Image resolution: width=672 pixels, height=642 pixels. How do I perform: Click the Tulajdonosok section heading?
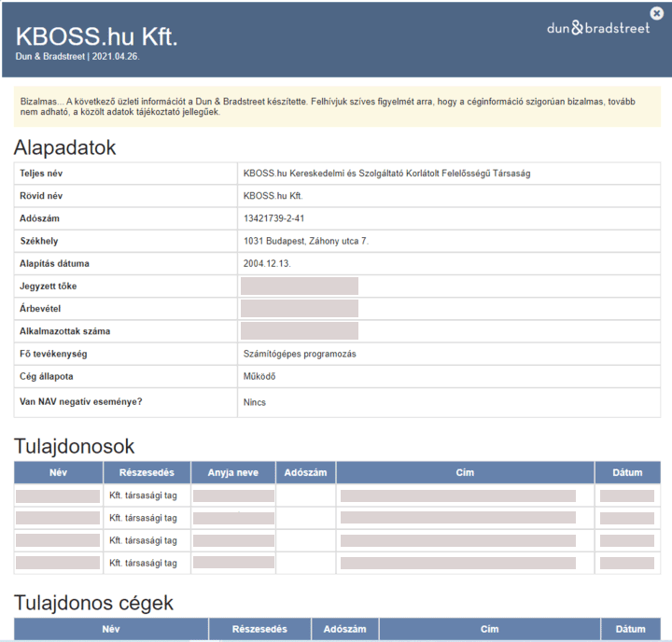tap(74, 445)
